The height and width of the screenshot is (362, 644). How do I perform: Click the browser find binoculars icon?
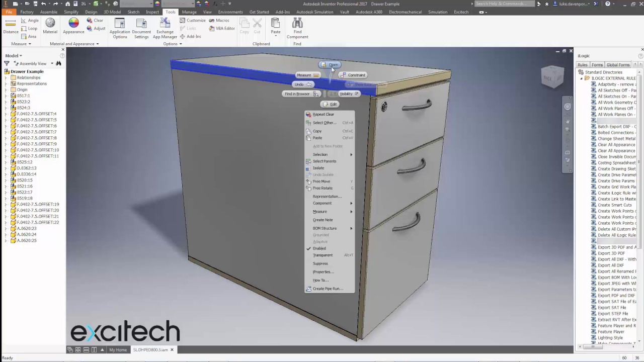[58, 63]
